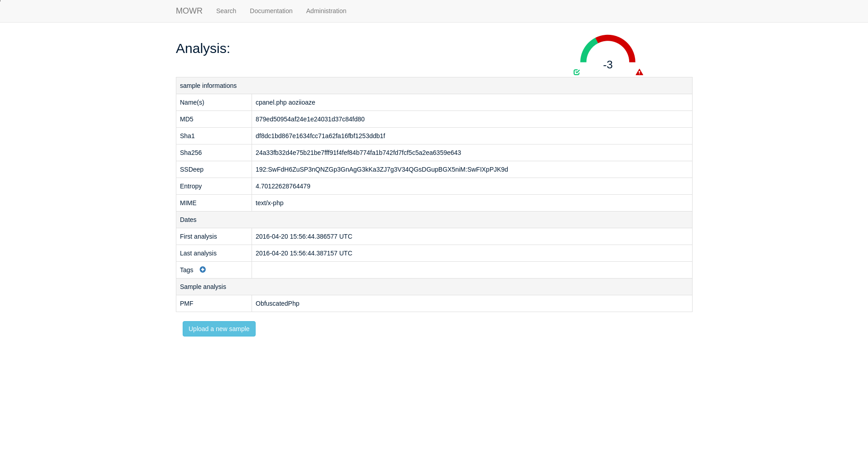The image size is (868, 452).
Task: Click the text/x-php MIME value
Action: (269, 203)
